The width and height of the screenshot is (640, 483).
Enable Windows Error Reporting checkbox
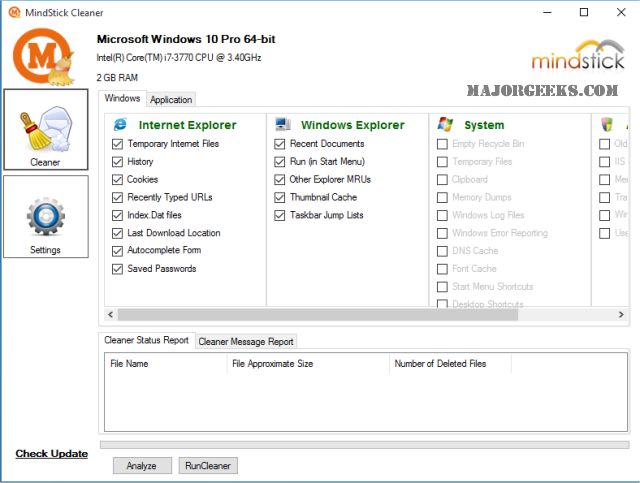point(442,233)
